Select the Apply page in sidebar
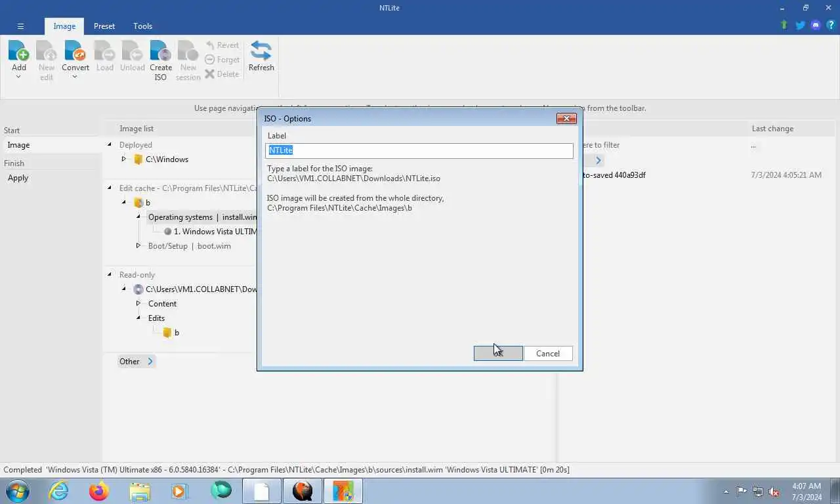 tap(51, 178)
